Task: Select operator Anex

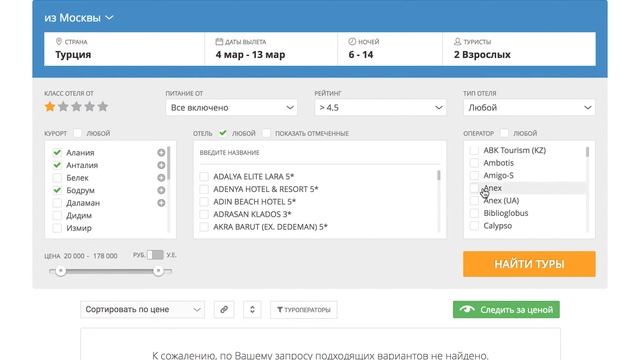Action: pos(474,188)
